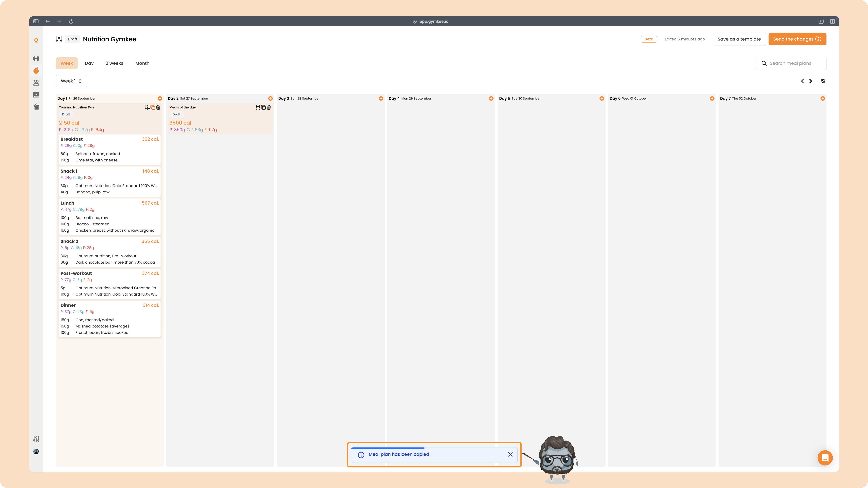Switch to the Day view tab

point(89,63)
